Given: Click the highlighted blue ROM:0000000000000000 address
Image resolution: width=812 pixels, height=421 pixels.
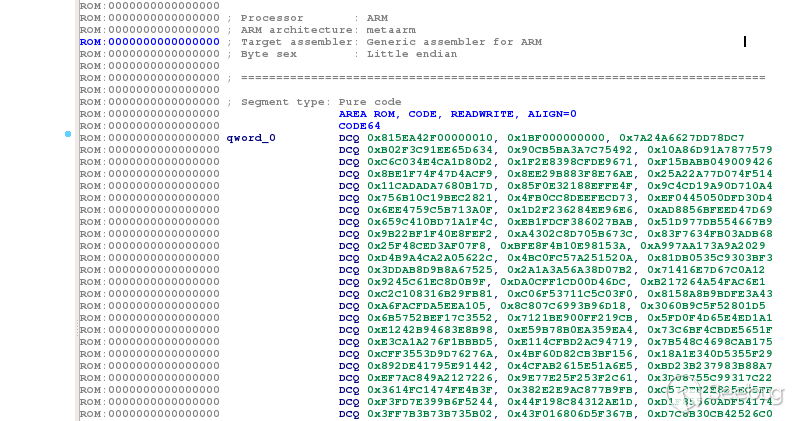Looking at the screenshot, I should 150,42.
